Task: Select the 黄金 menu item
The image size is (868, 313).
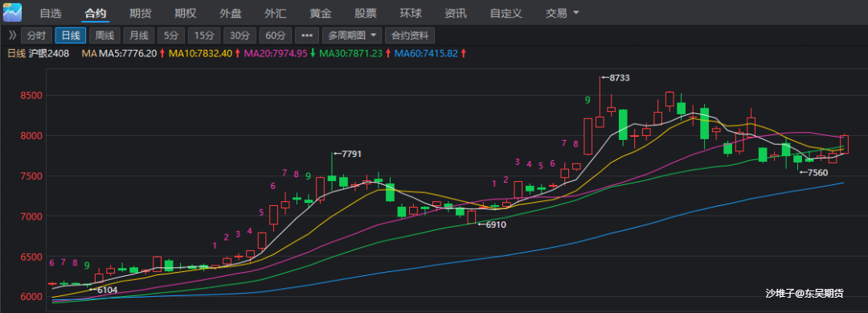Action: [321, 13]
